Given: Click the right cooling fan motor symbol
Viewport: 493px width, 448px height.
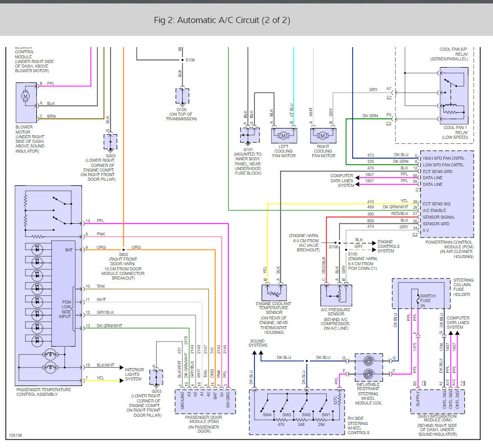Looking at the screenshot, I should click(x=323, y=136).
